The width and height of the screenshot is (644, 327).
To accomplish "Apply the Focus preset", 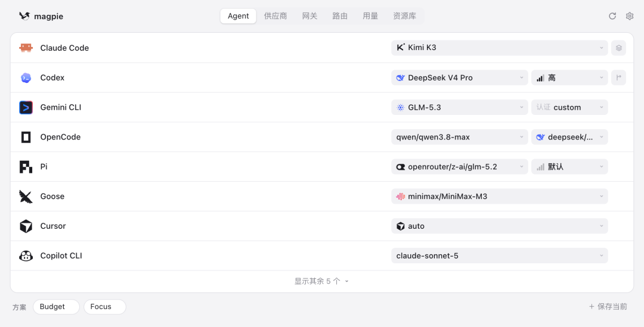I will tap(105, 307).
